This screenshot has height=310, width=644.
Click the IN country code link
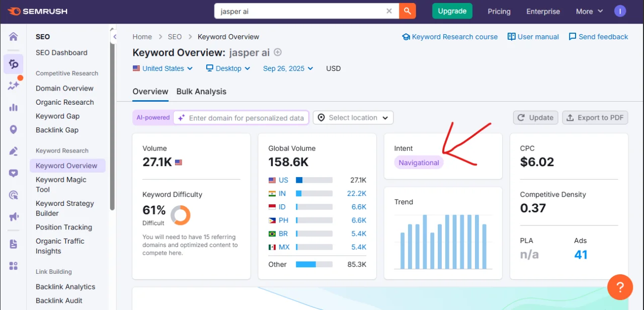point(282,193)
